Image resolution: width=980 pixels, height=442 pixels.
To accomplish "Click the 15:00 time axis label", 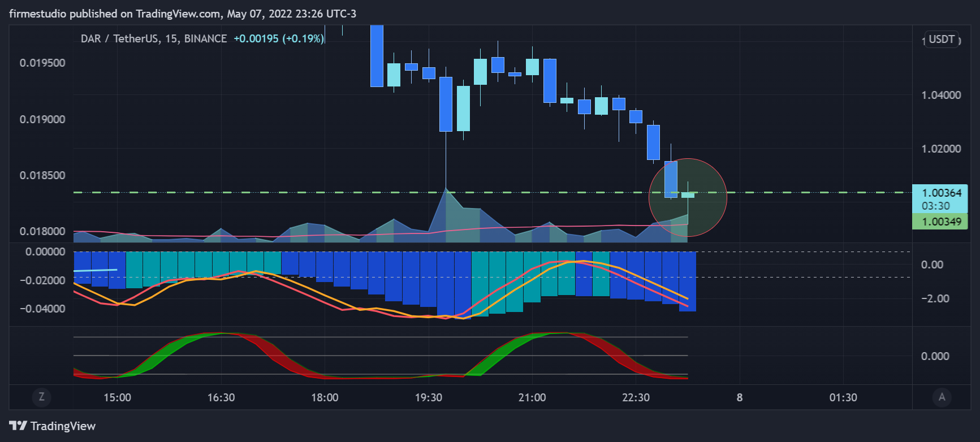I will 117,397.
